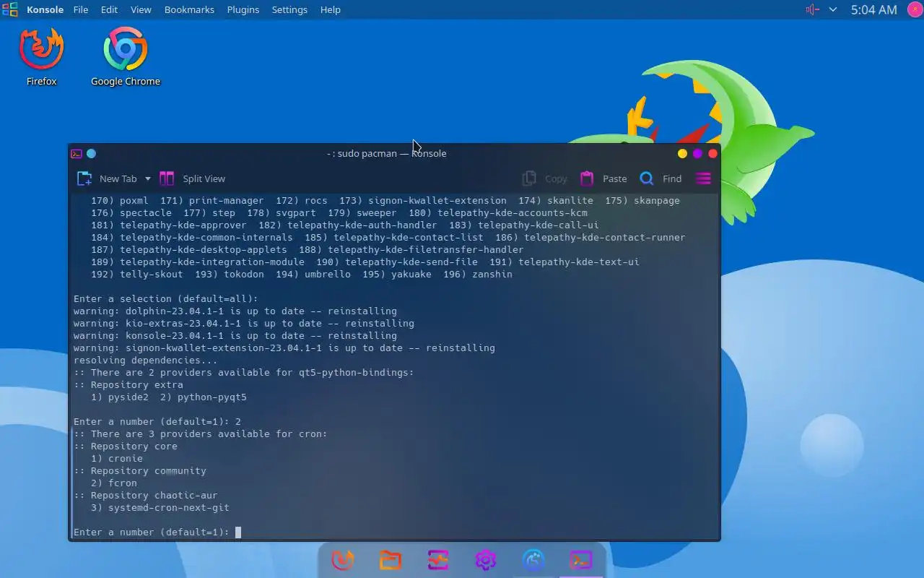Screen dimensions: 924x578
Task: Click the 'Repository core' text
Action: (134, 447)
